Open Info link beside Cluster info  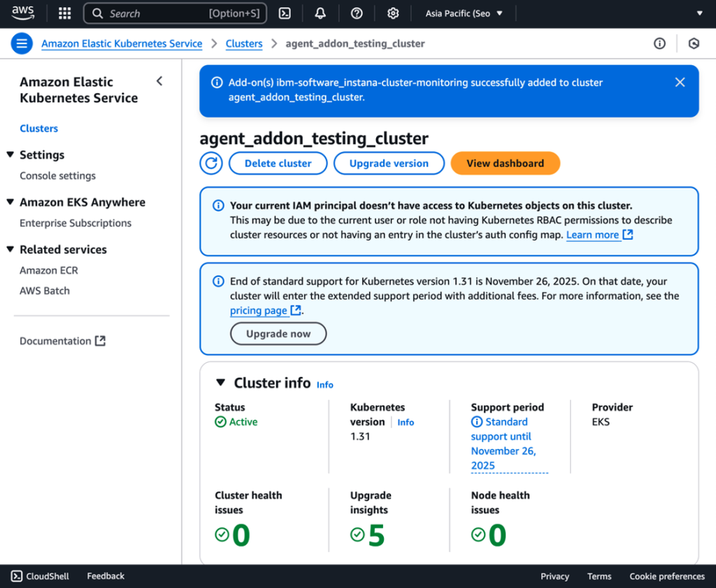point(325,385)
